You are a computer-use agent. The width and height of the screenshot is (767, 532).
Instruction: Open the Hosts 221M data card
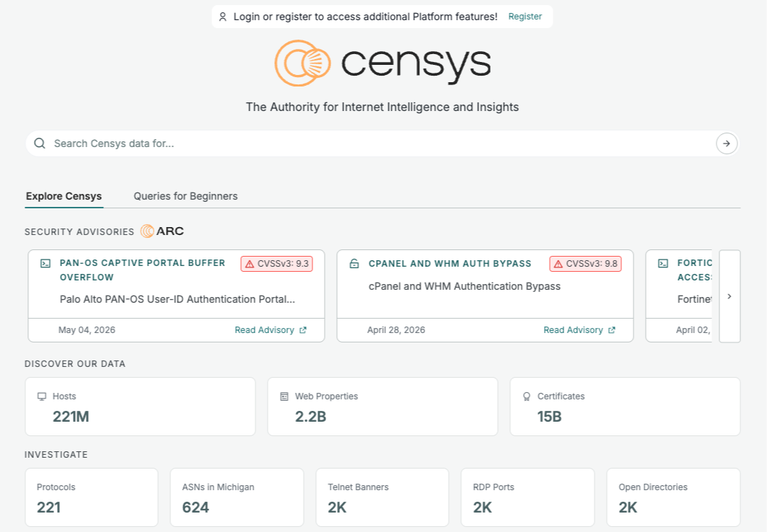(141, 407)
